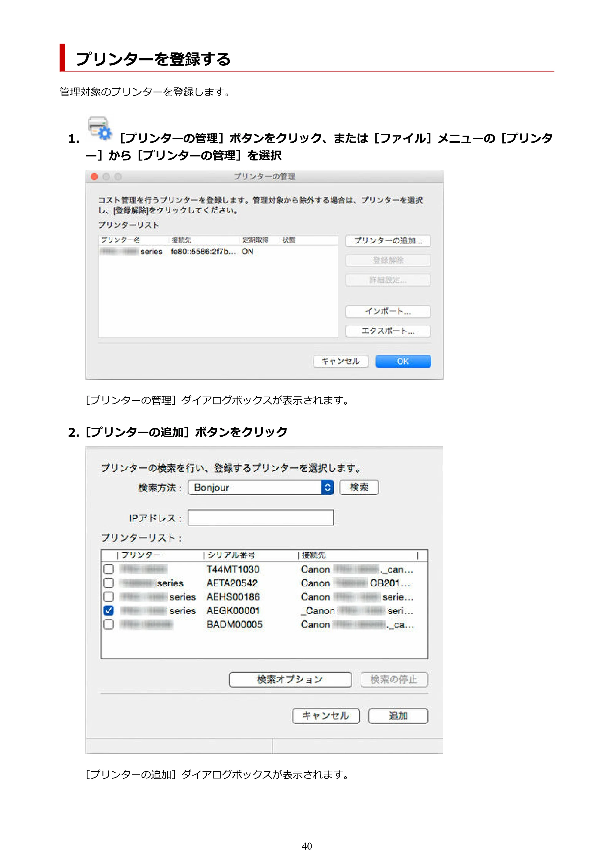Click serial number text AEGK00001
This screenshot has height=868, width=614.
click(x=233, y=611)
